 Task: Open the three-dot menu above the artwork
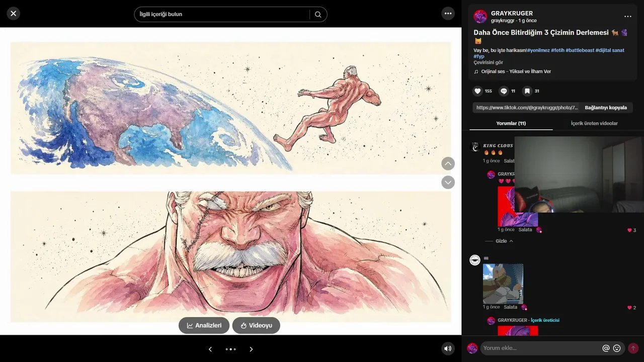tap(448, 14)
